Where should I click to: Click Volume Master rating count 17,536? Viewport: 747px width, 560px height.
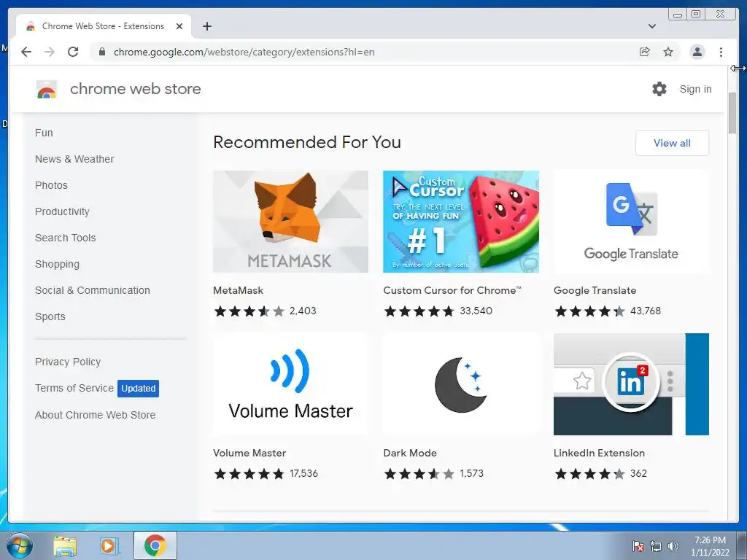pyautogui.click(x=303, y=473)
